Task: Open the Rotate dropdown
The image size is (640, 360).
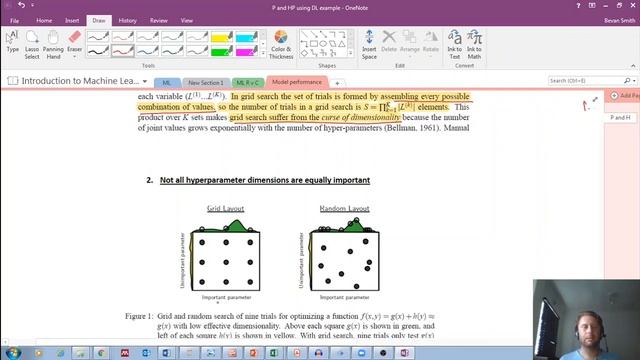Action: click(x=430, y=43)
